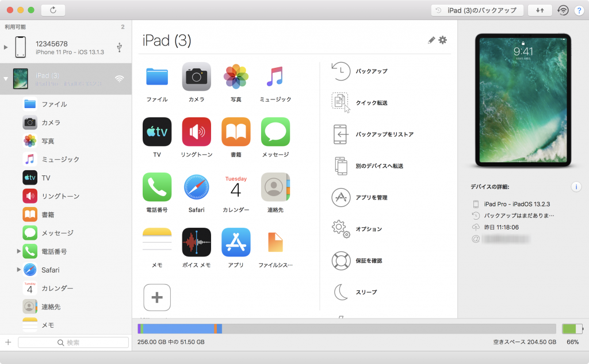Open the 書籍 app icon in main grid
Screen dimensions: 589x364
(x=236, y=132)
